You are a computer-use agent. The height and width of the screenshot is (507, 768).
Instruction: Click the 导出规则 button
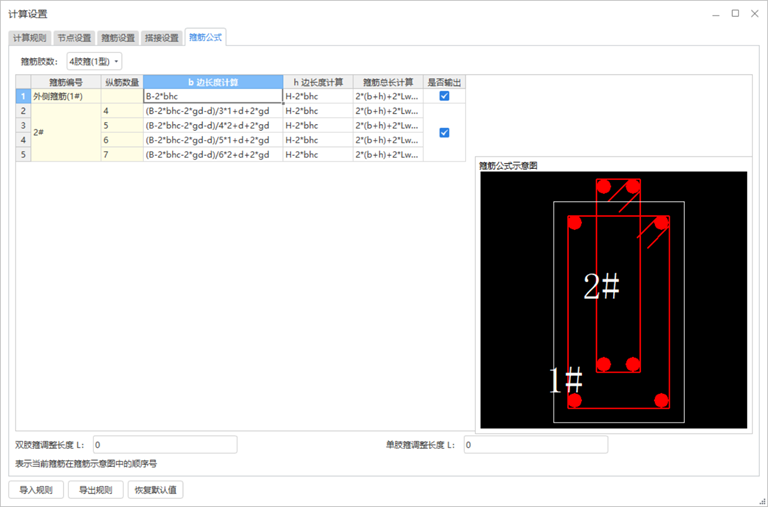96,490
